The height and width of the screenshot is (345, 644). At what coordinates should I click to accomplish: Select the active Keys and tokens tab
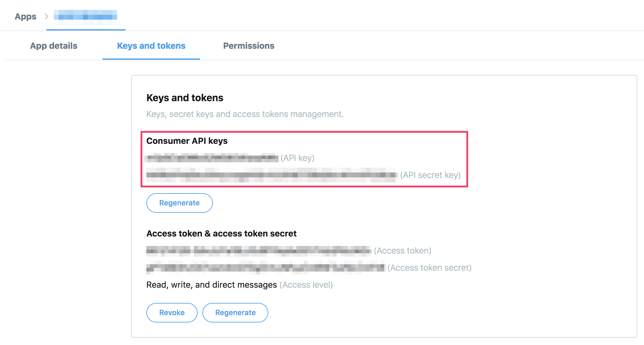(151, 46)
